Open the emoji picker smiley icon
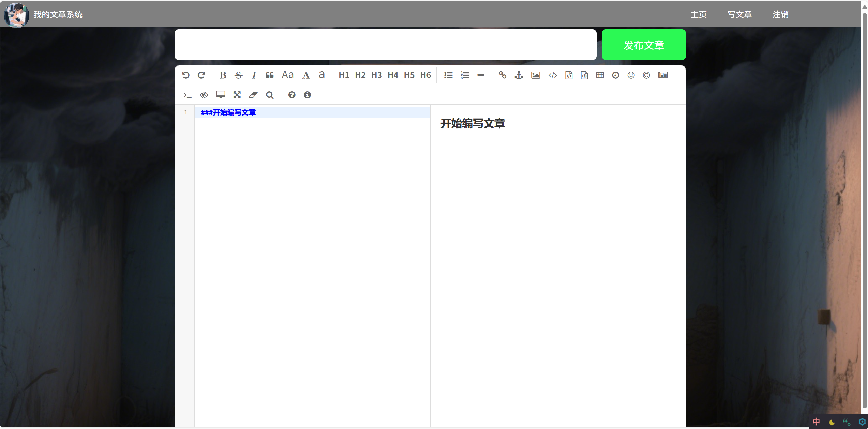 pos(631,75)
